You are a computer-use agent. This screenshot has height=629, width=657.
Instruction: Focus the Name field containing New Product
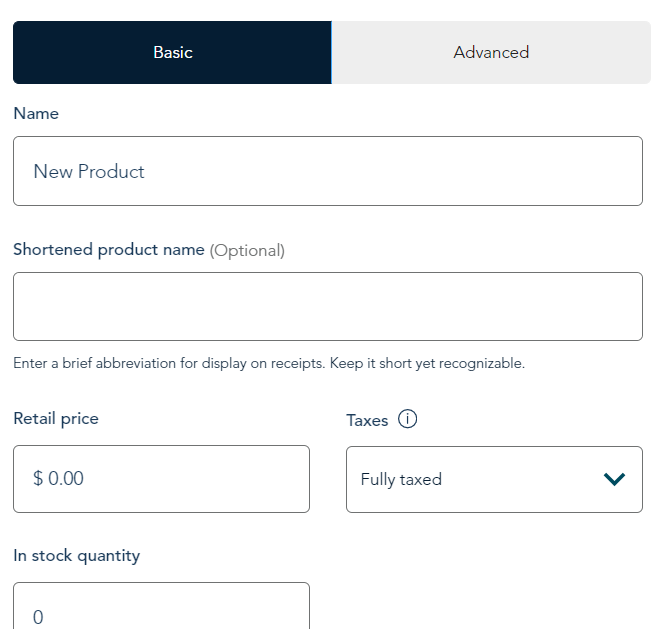pyautogui.click(x=328, y=171)
